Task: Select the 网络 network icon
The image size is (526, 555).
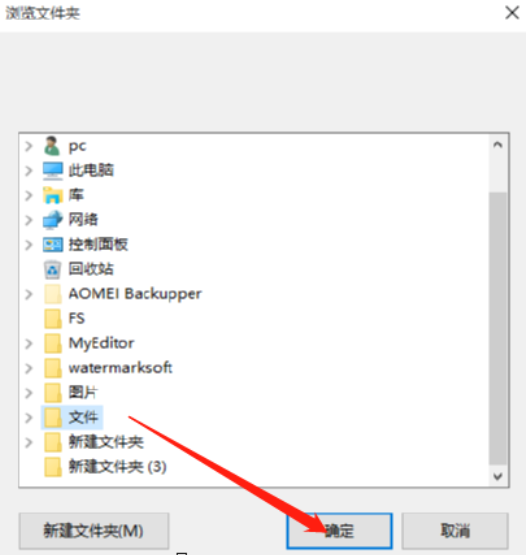Action: [x=52, y=220]
